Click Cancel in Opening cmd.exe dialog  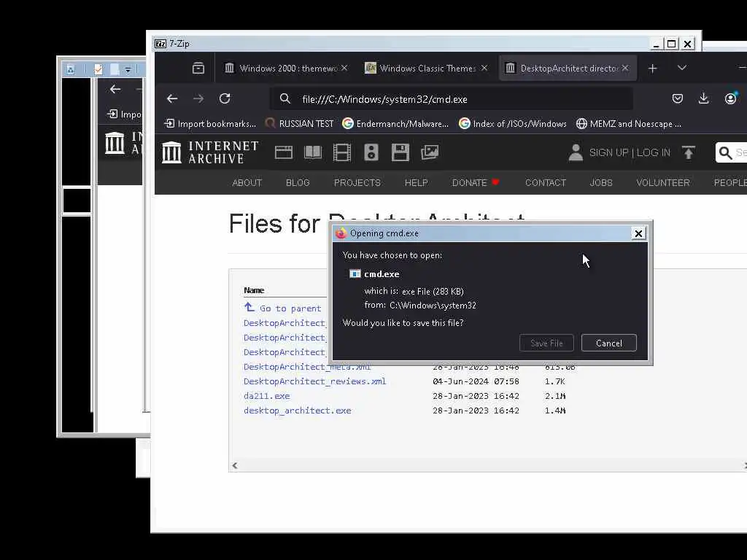click(609, 343)
